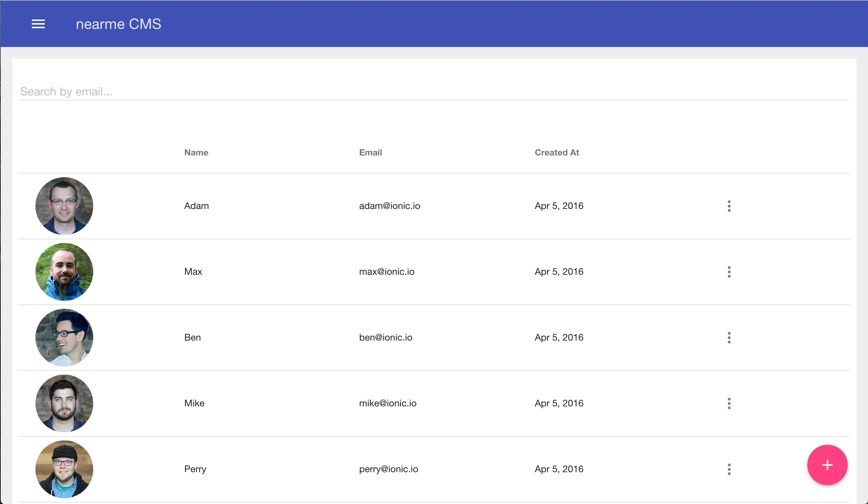Image resolution: width=868 pixels, height=504 pixels.
Task: Click the nearme CMS logo text
Action: 119,24
